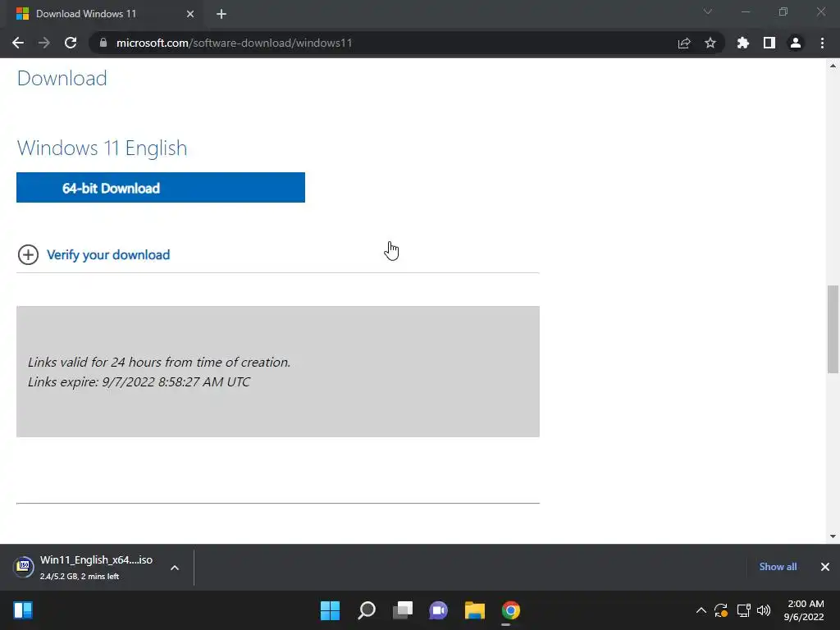Open Task View on the taskbar

pyautogui.click(x=402, y=610)
